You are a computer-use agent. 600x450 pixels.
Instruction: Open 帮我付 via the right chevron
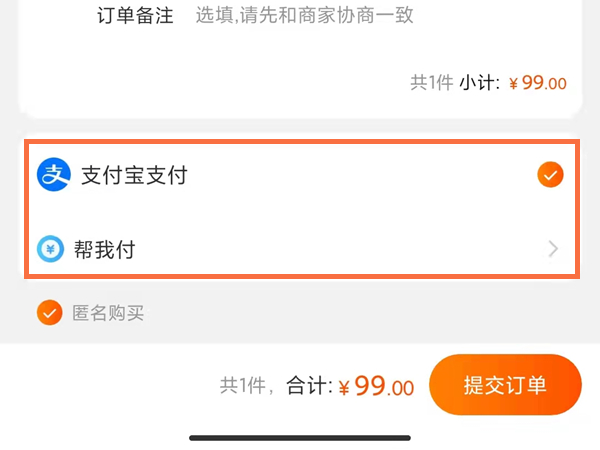[x=554, y=249]
